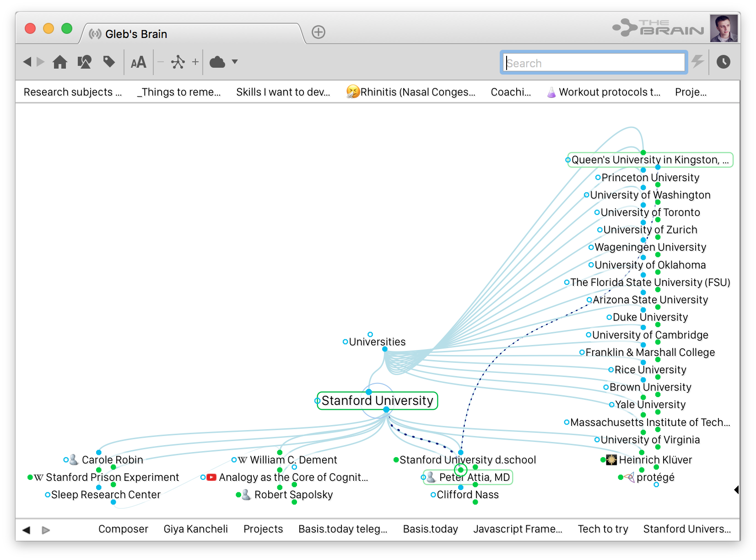This screenshot has width=756, height=560.
Task: Click the plus expand-plex button
Action: pyautogui.click(x=195, y=62)
